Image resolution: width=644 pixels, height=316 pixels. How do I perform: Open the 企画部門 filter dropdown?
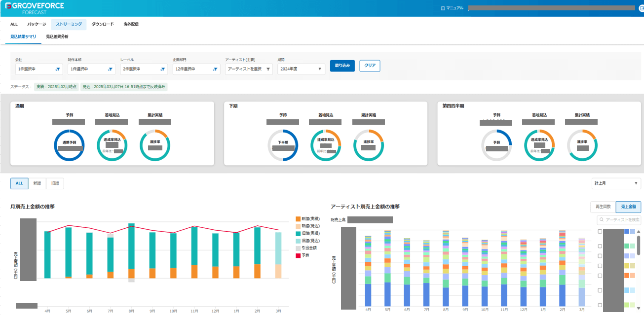(196, 69)
